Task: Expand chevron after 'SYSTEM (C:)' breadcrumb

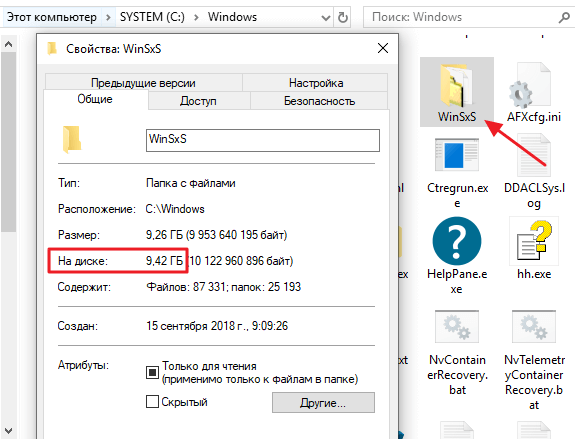Action: tap(196, 17)
